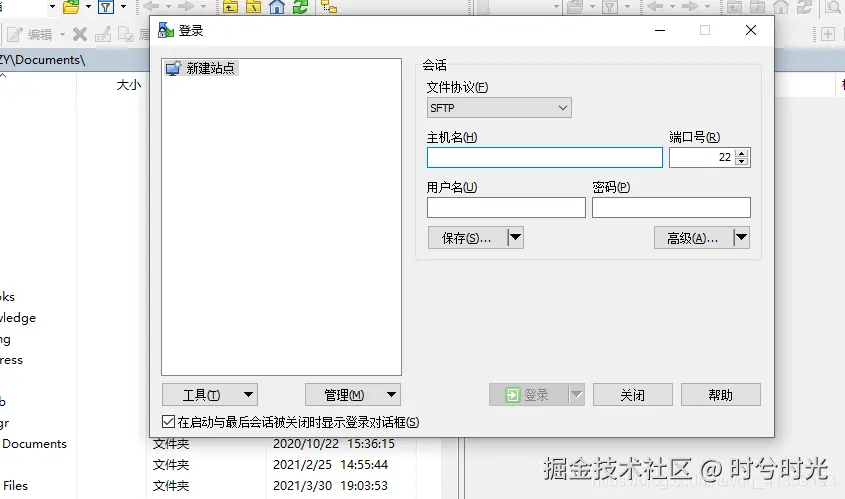Open the 工具(T) dropdown button

click(x=210, y=395)
